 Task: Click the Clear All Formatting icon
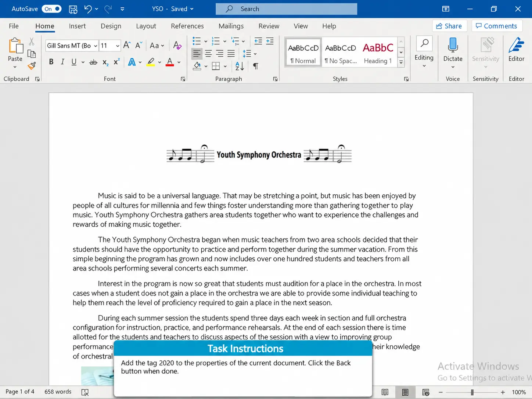(177, 45)
